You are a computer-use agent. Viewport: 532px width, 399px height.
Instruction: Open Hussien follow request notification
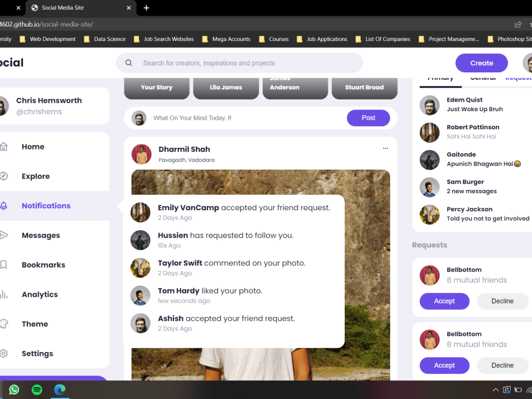(234, 240)
